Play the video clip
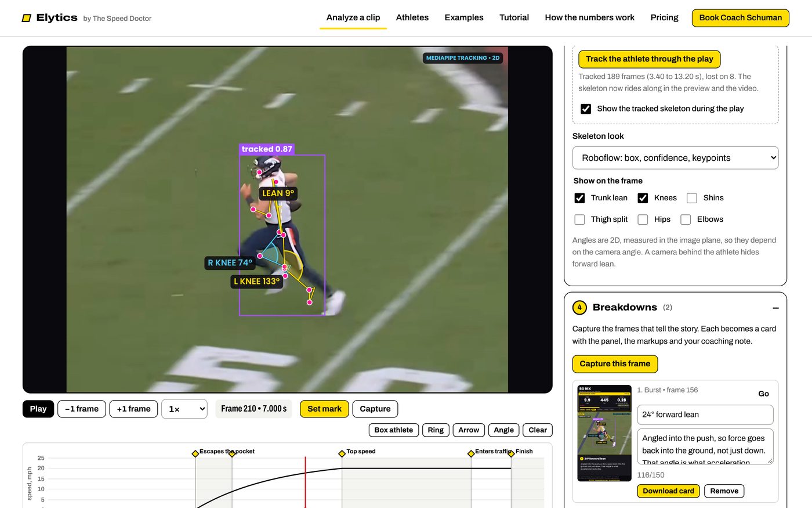Viewport: 812px width, 508px height. [x=38, y=409]
